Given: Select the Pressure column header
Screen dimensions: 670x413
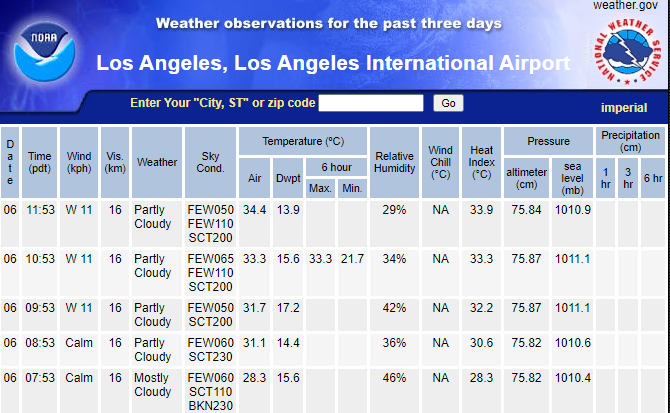Looking at the screenshot, I should pos(549,141).
